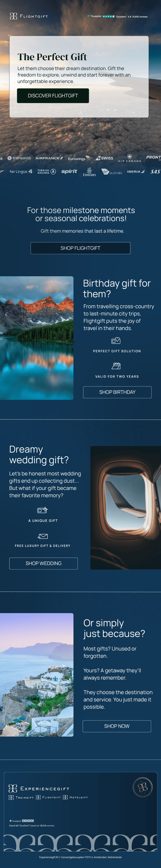
Task: Click the SHOP FLIGHTGIFT button
Action: click(80, 248)
